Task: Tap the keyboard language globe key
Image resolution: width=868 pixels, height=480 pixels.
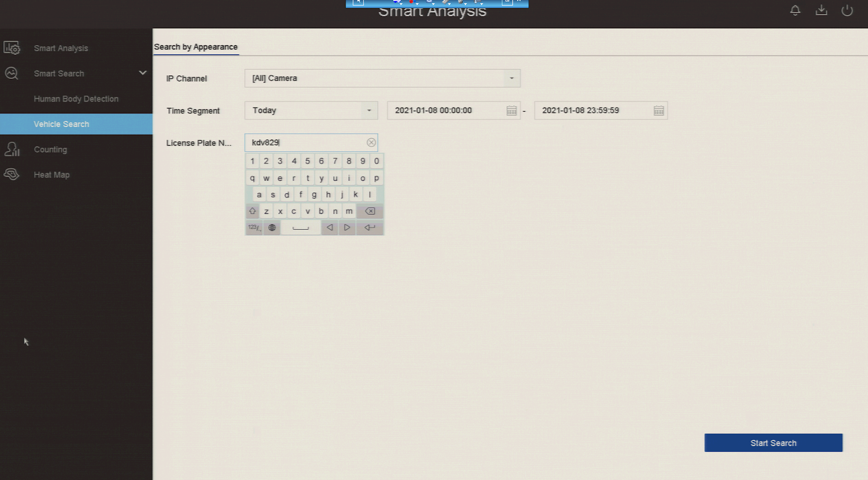Action: [272, 228]
